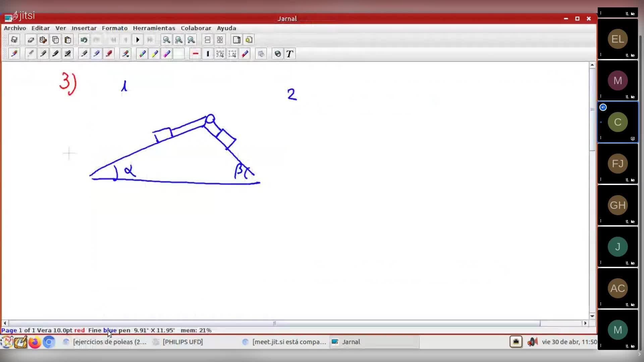Select the yellow highlighter color
Image resolution: width=644 pixels, height=362 pixels.
tap(155, 54)
